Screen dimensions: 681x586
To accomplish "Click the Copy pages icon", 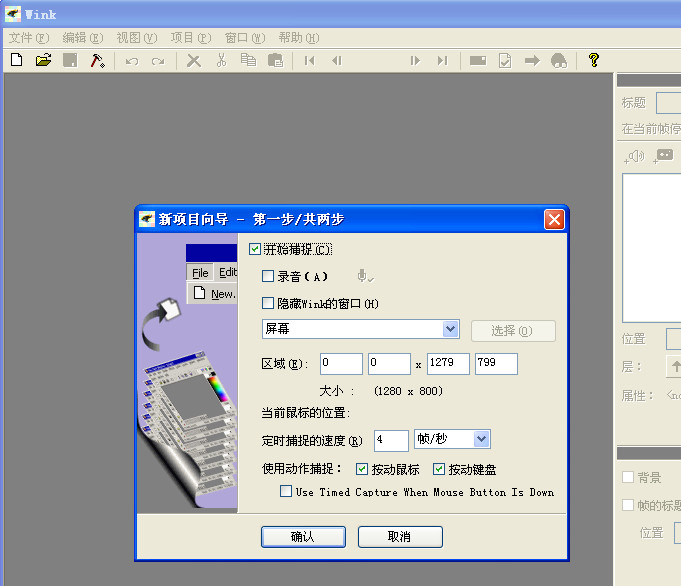I will [248, 60].
